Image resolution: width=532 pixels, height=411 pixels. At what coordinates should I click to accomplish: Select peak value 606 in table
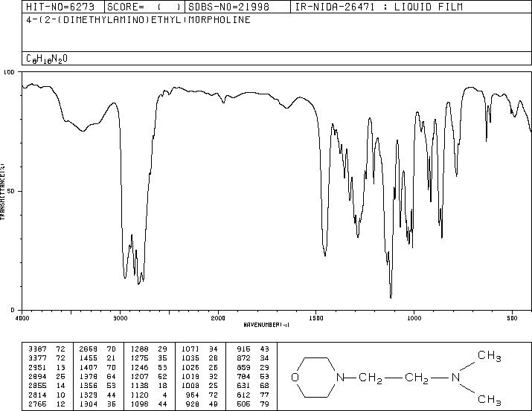coord(243,404)
